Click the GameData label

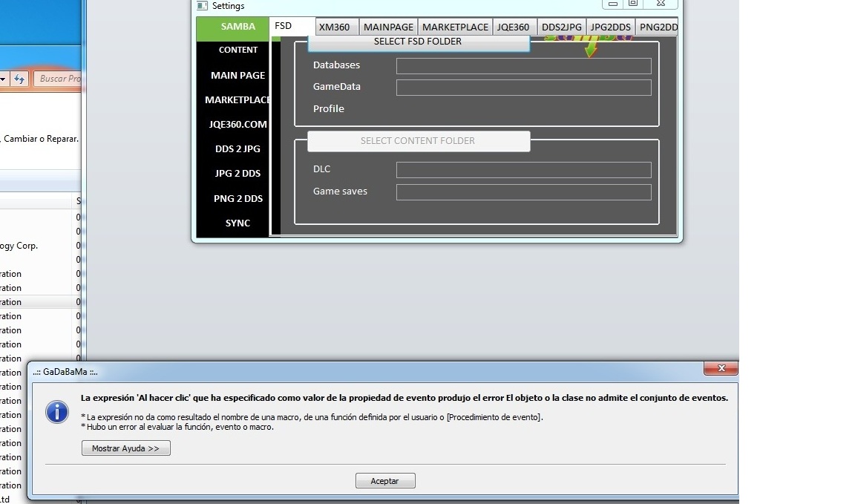click(x=336, y=87)
